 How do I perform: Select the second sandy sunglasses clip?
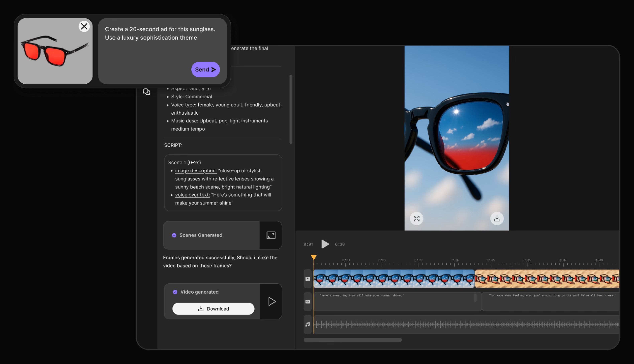click(547, 279)
